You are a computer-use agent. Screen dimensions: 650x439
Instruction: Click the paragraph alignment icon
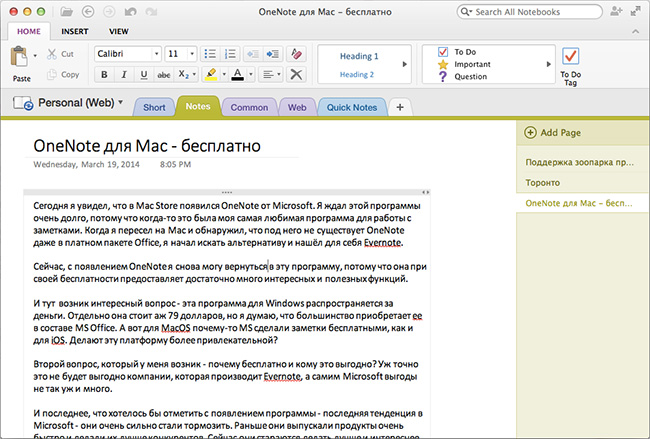[x=268, y=75]
